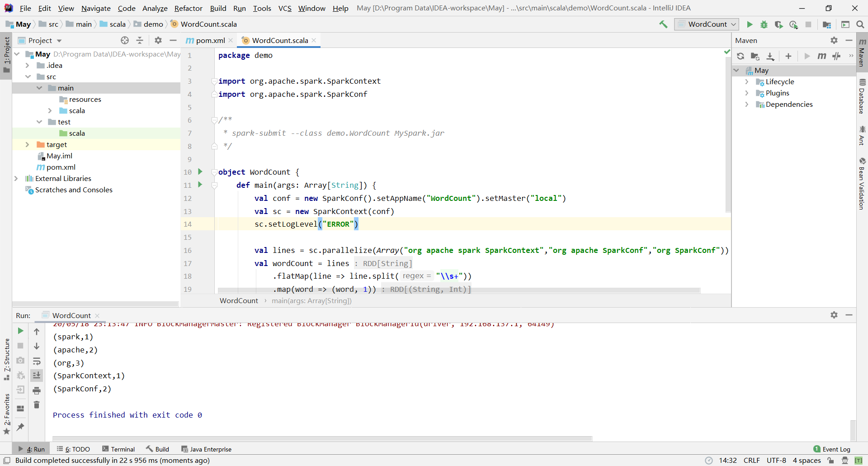The image size is (868, 466).
Task: Clear all output trash icon
Action: click(x=37, y=405)
